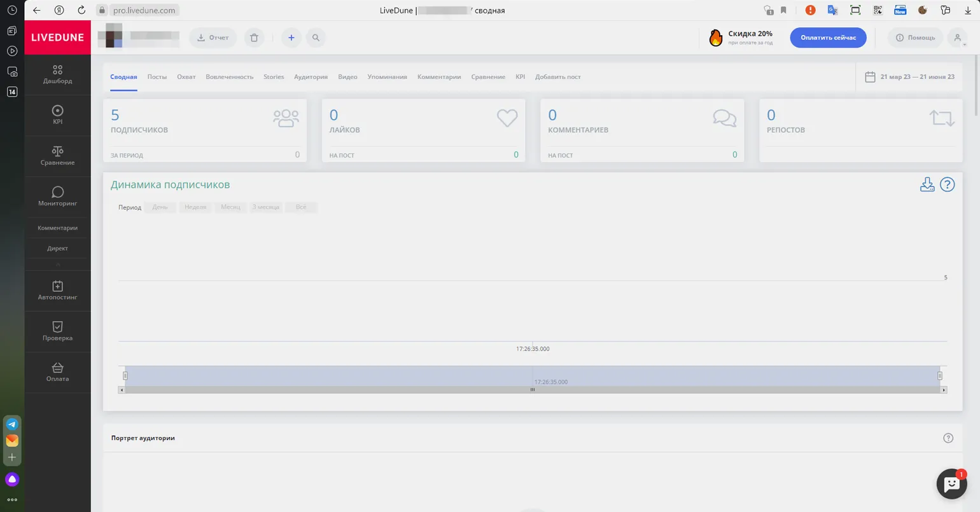980x512 pixels.
Task: Click the Оплатить сейчас button
Action: pos(828,38)
